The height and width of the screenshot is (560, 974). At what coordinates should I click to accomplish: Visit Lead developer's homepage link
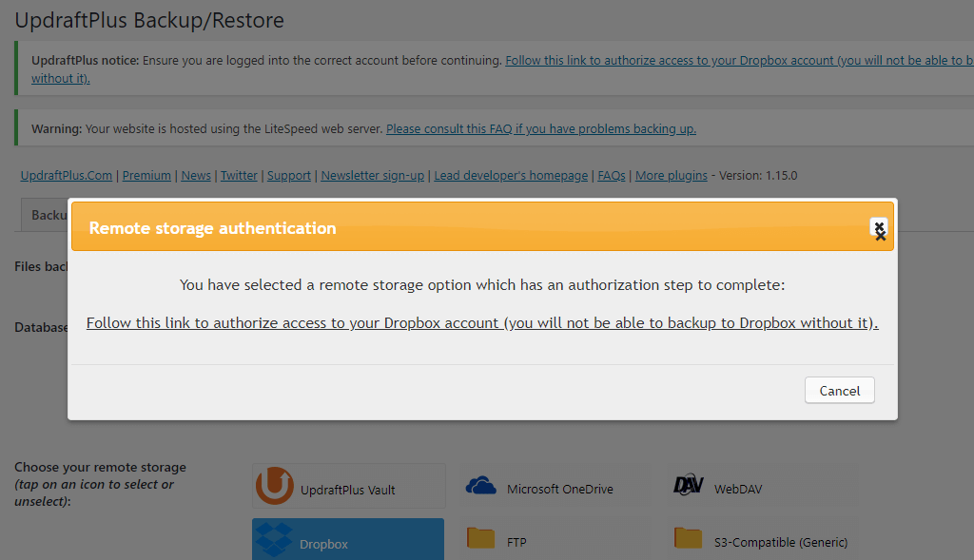(x=511, y=176)
